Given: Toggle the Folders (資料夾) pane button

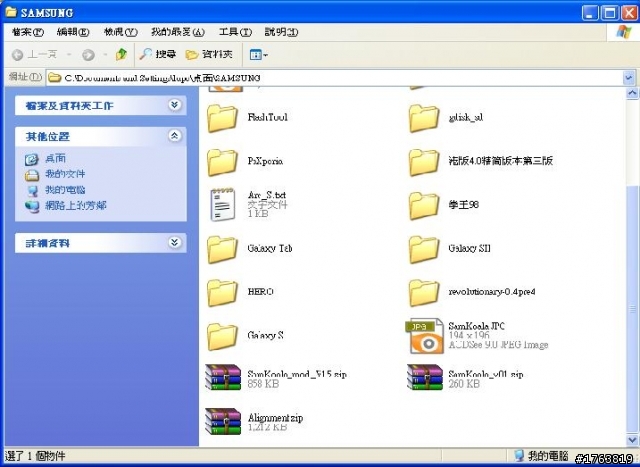Looking at the screenshot, I should point(209,54).
